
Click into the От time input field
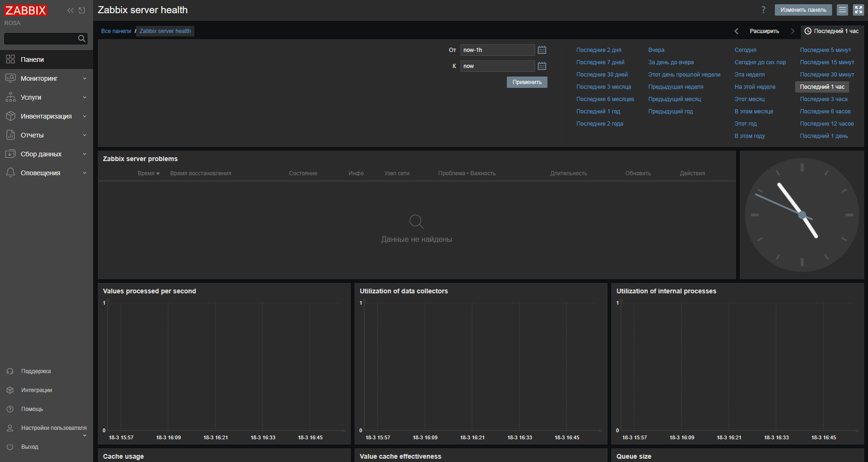pos(497,50)
